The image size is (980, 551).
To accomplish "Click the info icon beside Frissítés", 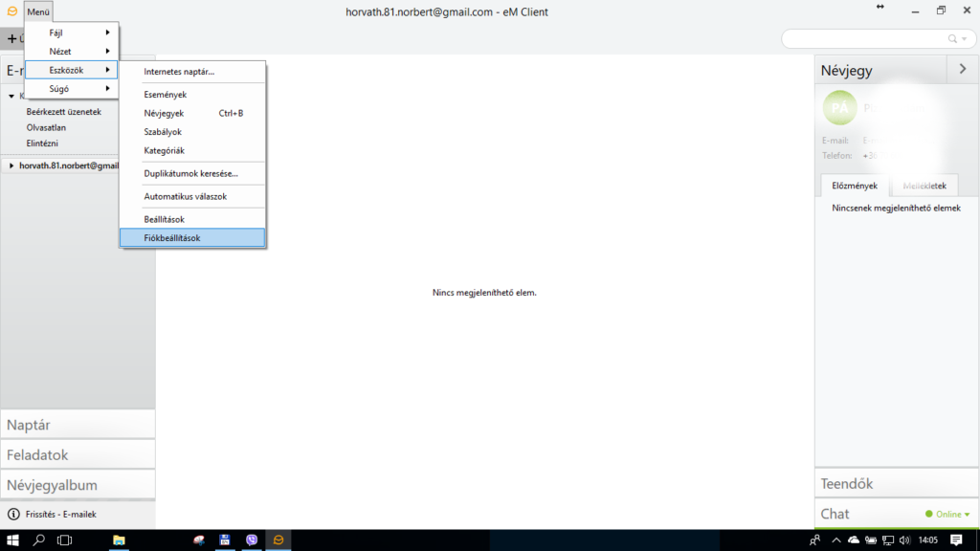I will 13,514.
